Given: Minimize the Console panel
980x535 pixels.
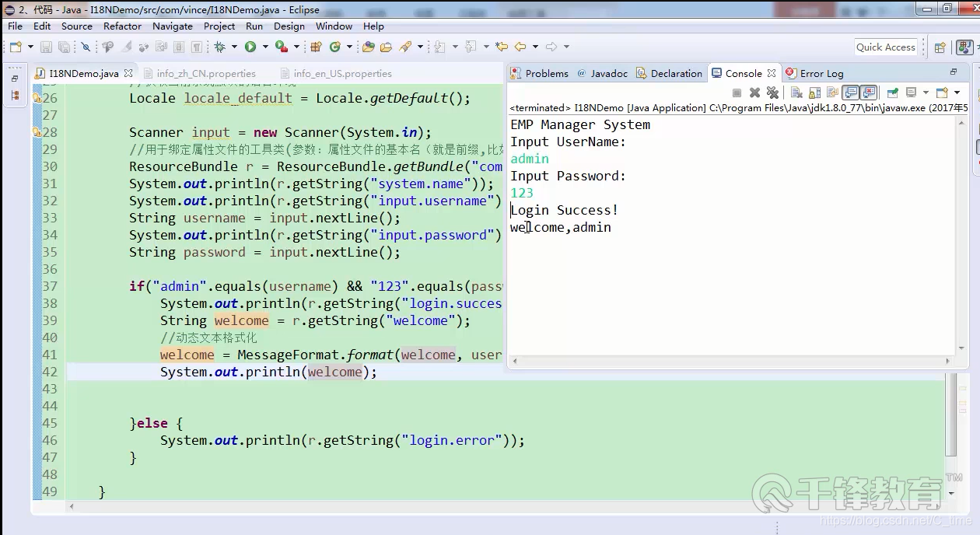Looking at the screenshot, I should point(954,72).
